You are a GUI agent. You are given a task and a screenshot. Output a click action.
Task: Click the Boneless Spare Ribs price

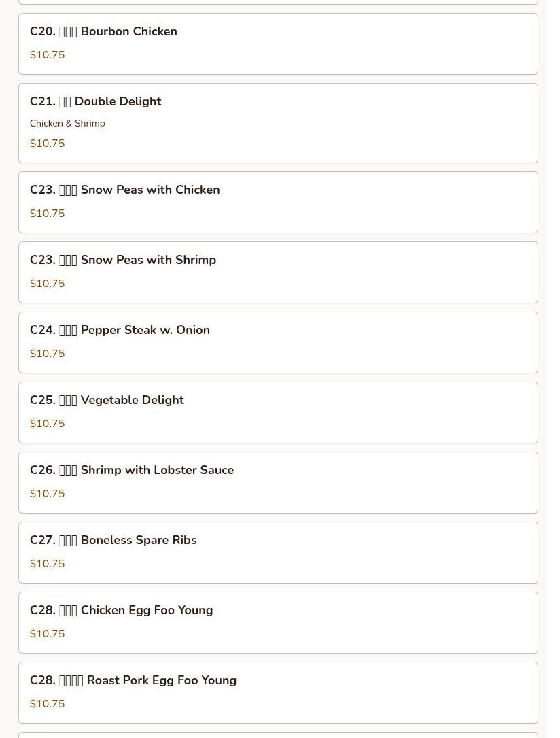[47, 563]
